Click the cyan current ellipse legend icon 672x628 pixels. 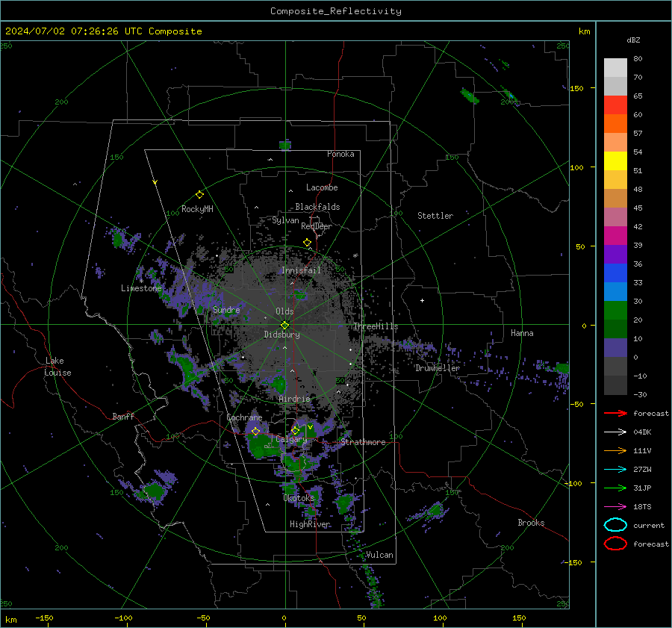615,525
